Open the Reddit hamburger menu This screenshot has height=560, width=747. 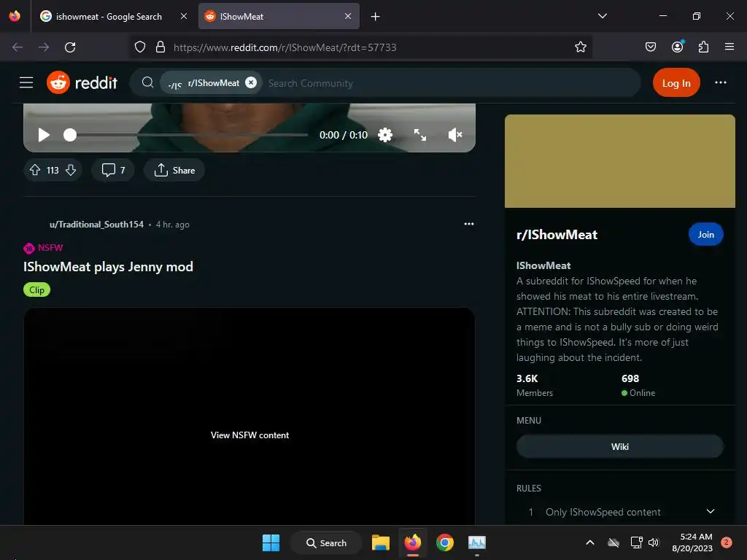(26, 83)
